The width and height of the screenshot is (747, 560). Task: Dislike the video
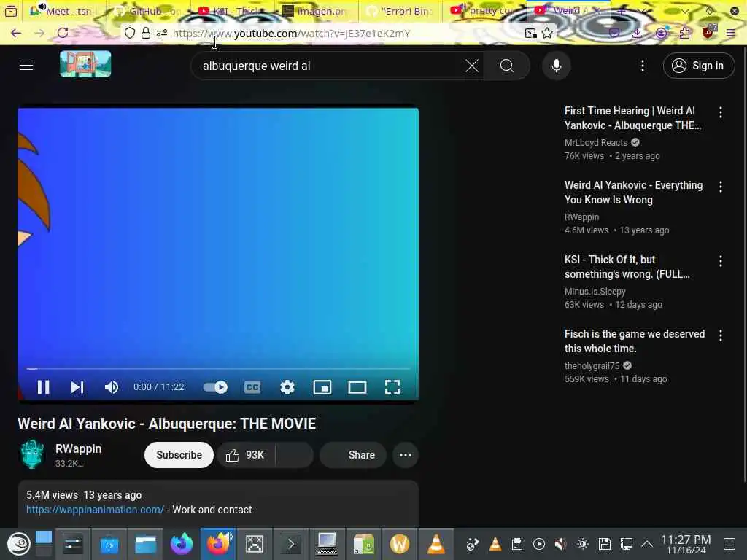(295, 455)
